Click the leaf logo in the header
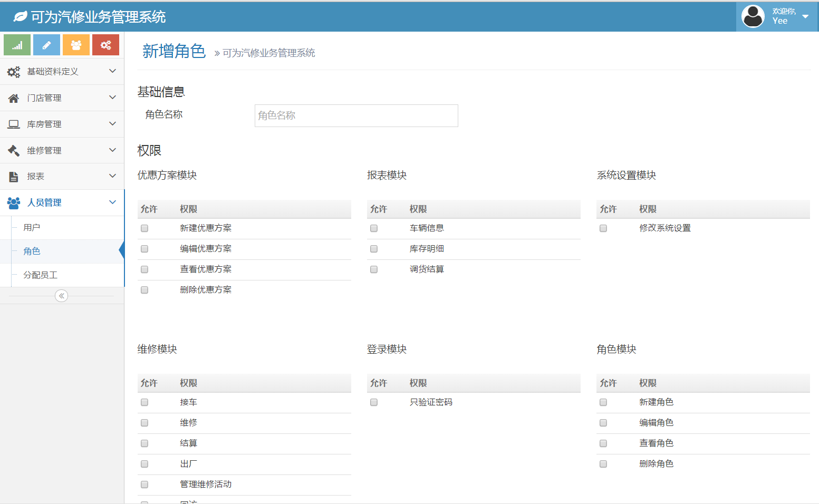Screen dimensions: 819x504 pyautogui.click(x=20, y=17)
